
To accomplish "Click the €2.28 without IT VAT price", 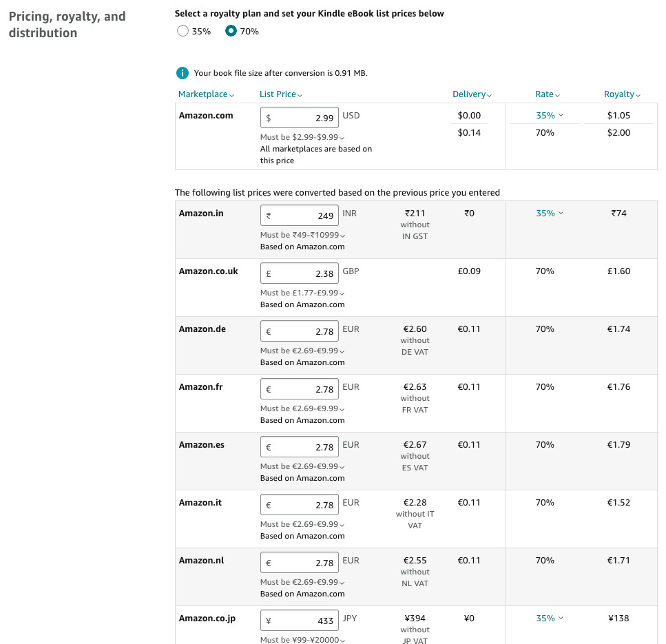I will point(415,514).
